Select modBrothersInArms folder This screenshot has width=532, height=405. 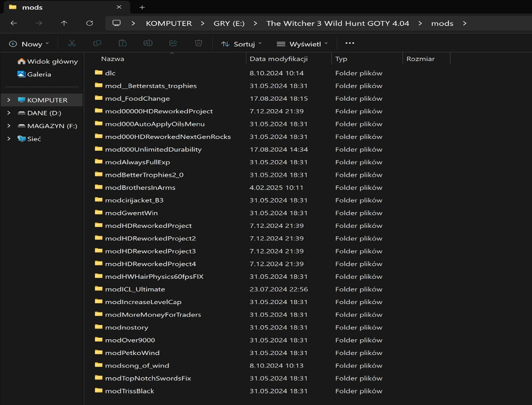click(140, 187)
